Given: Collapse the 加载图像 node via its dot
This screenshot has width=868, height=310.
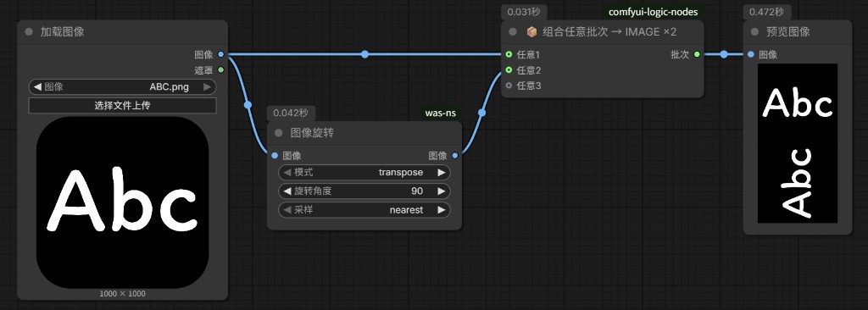Looking at the screenshot, I should (30, 32).
